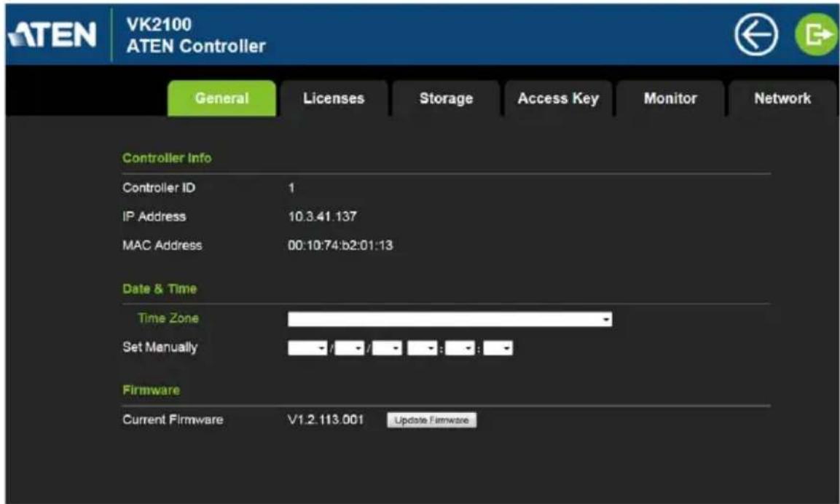Screen dimensions: 840x504
Task: Open the Storage tab
Action: pyautogui.click(x=447, y=98)
